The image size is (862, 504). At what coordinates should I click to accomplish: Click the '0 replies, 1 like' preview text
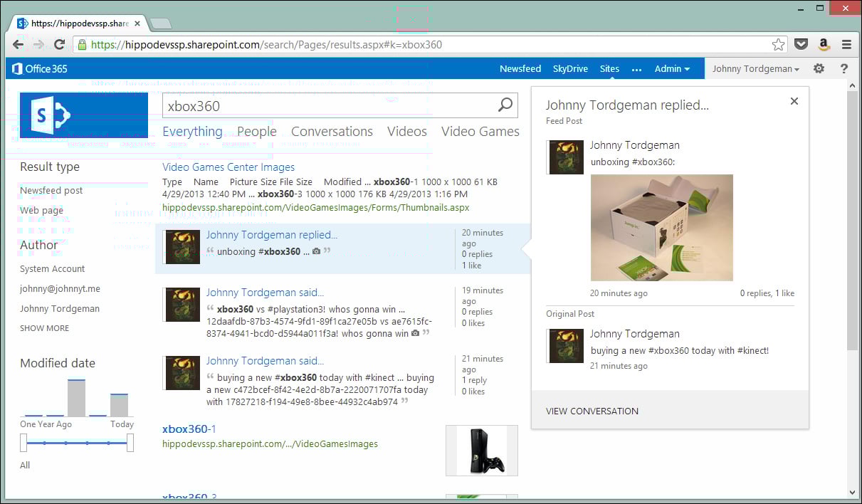pyautogui.click(x=767, y=293)
